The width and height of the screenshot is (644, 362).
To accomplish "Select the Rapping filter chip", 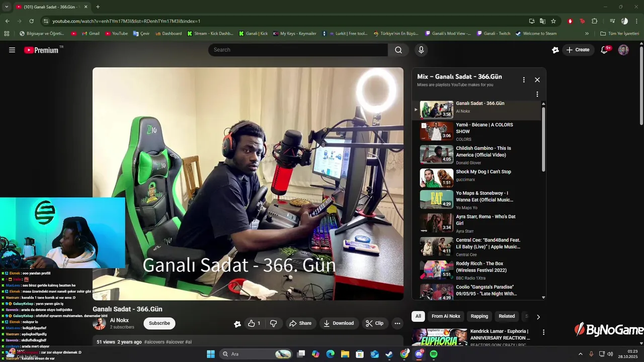I will (x=479, y=316).
